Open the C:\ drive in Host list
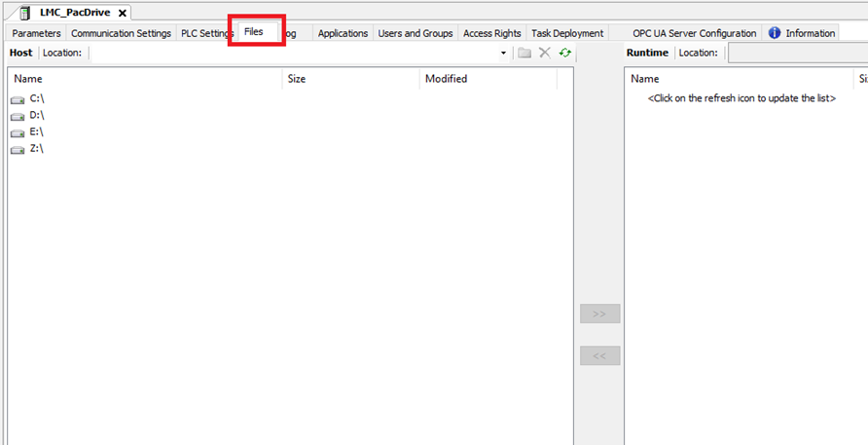This screenshot has height=445, width=868. click(36, 98)
